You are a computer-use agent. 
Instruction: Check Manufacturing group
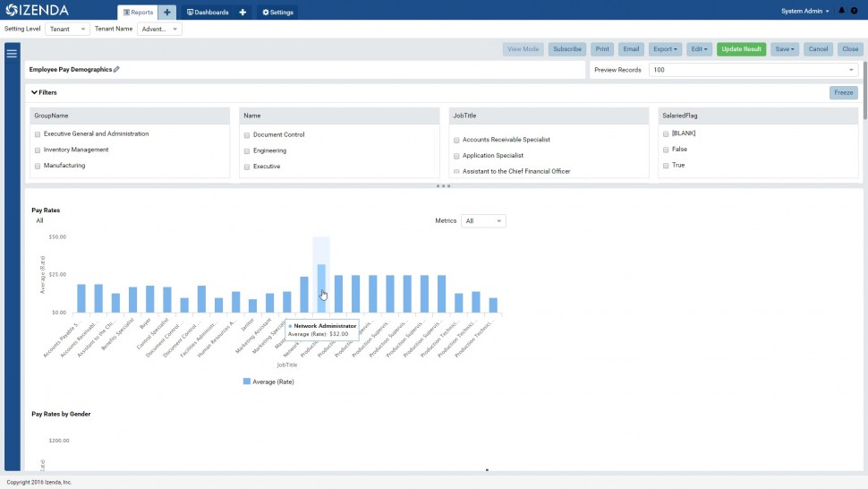38,167
